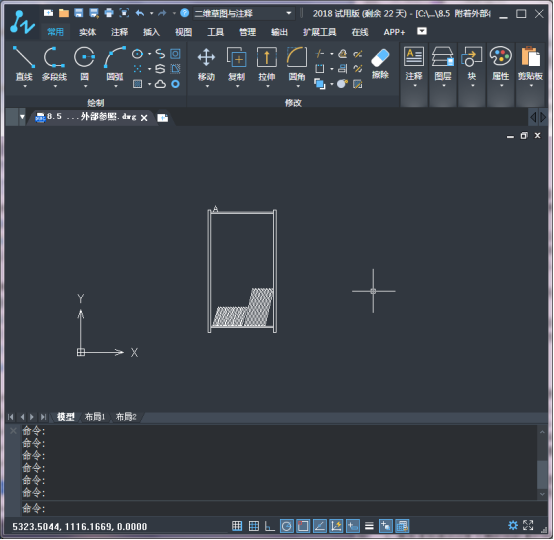Image resolution: width=554 pixels, height=540 pixels.
Task: Switch to the 布局1 layout tab
Action: coord(95,417)
